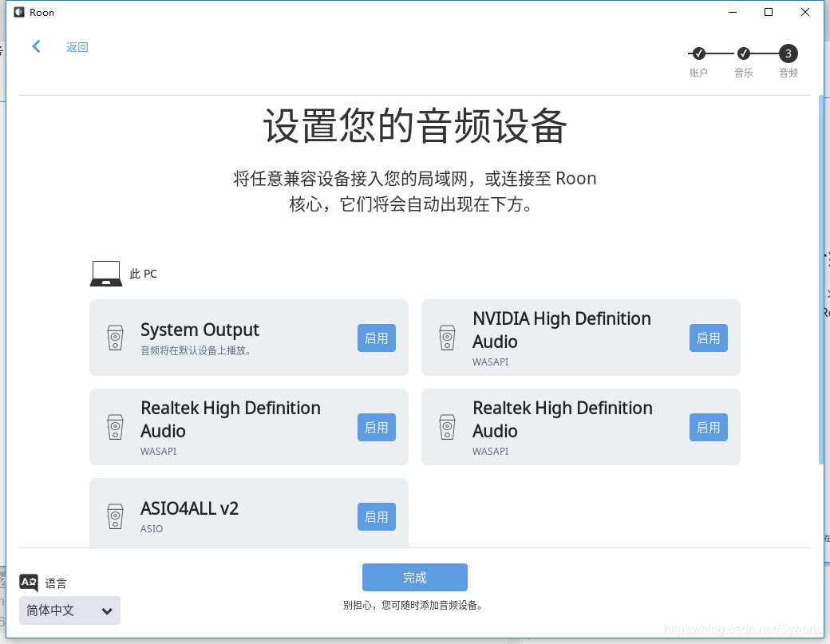
Task: Click speaker icon of System Output
Action: pyautogui.click(x=116, y=338)
